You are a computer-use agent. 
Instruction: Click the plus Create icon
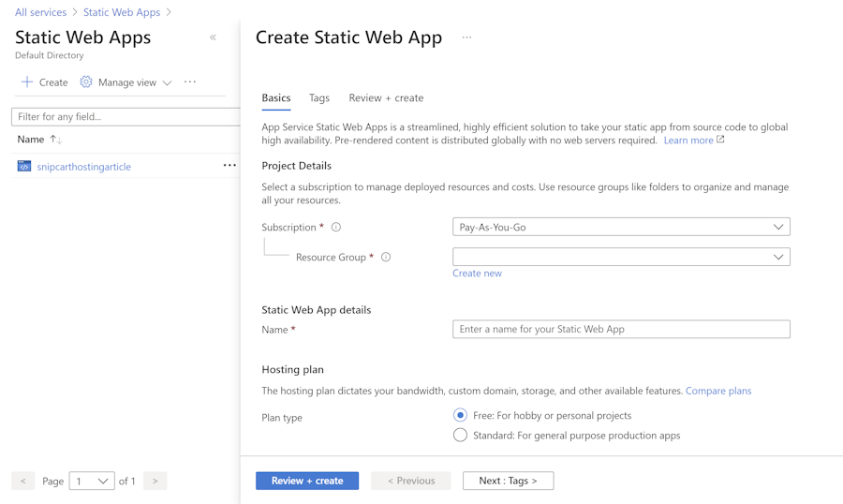click(27, 82)
